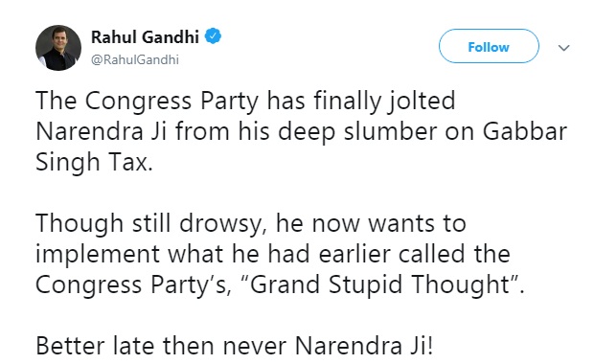This screenshot has height=364, width=594.
Task: Click "Congress Party's" in the second paragraph
Action: [133, 284]
